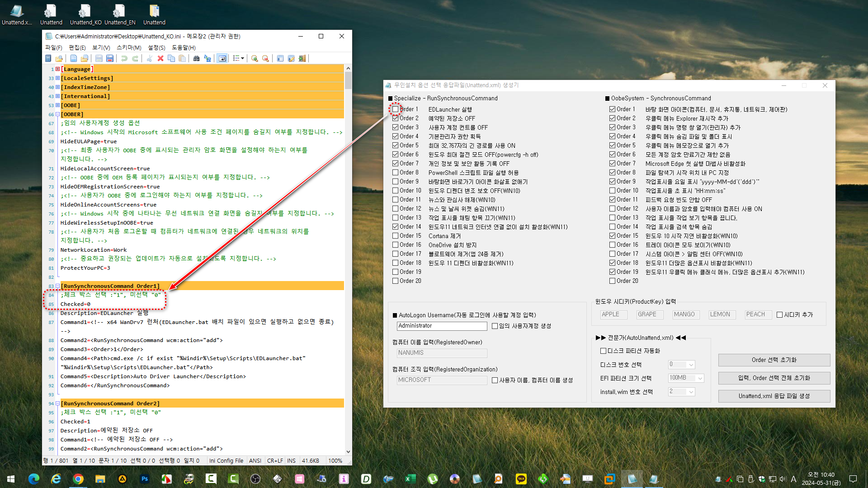This screenshot has height=488, width=868.
Task: Open the 스키마(M) menu
Action: [129, 47]
